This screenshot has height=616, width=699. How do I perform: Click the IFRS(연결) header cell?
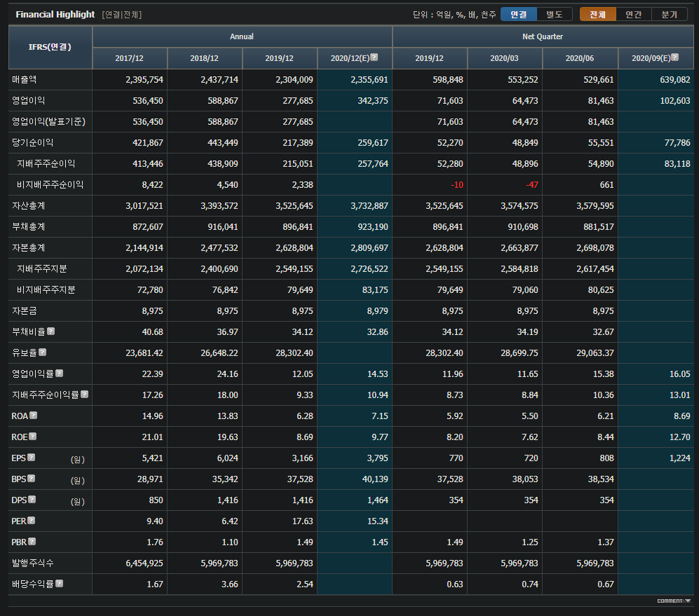click(x=50, y=47)
